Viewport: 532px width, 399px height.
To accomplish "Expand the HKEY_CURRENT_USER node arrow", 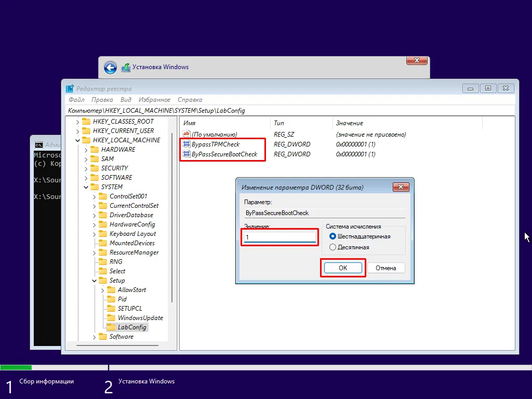I will tap(78, 131).
